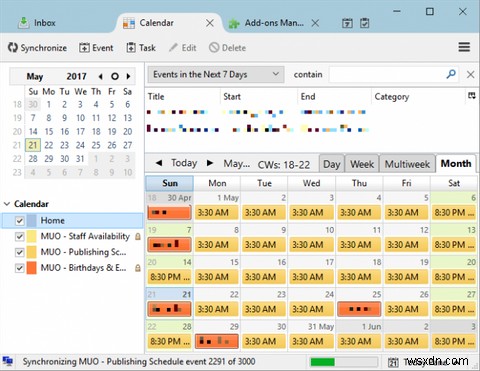Click the status bar network icon
This screenshot has height=371, width=480.
point(8,361)
